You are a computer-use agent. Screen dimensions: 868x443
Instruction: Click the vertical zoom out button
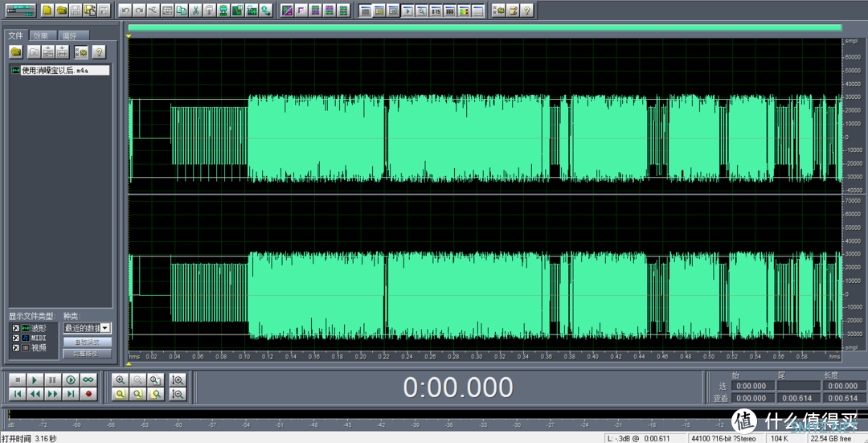click(x=178, y=394)
